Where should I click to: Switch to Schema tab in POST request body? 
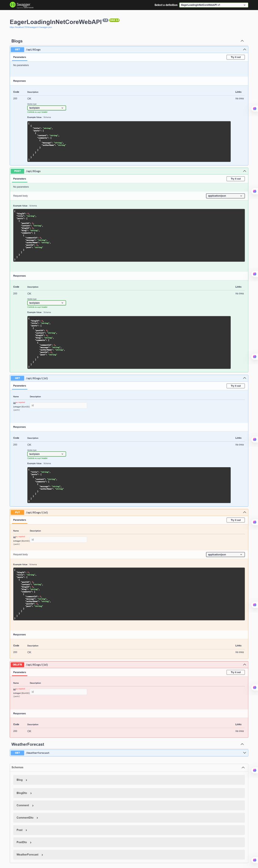click(x=33, y=206)
